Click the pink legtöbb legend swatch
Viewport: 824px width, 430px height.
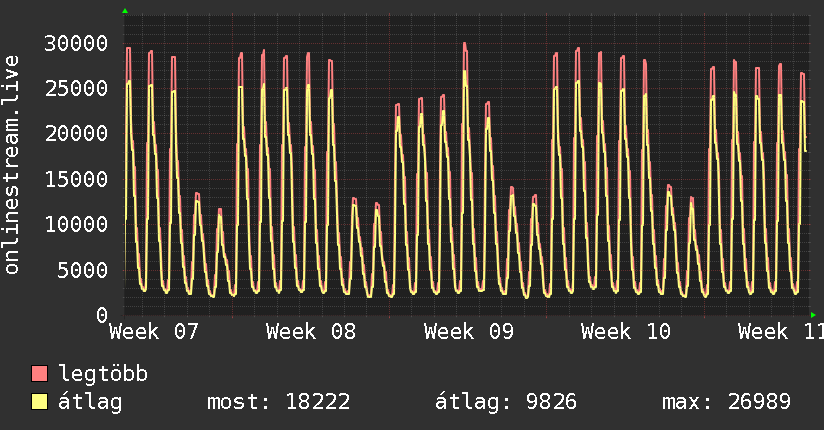(39, 374)
